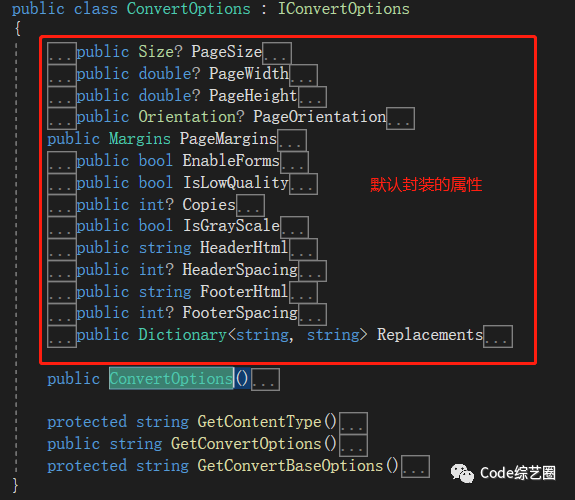
Task: Expand collapsed body after Replacements property
Action: coord(498,336)
